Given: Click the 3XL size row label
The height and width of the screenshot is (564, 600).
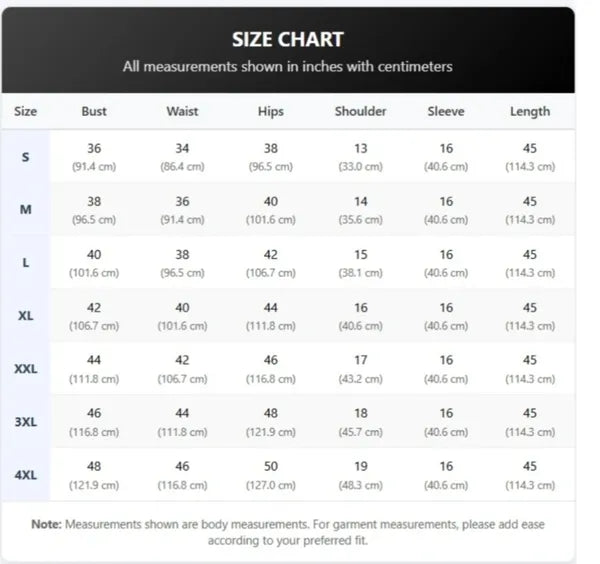Looking at the screenshot, I should (x=26, y=422).
